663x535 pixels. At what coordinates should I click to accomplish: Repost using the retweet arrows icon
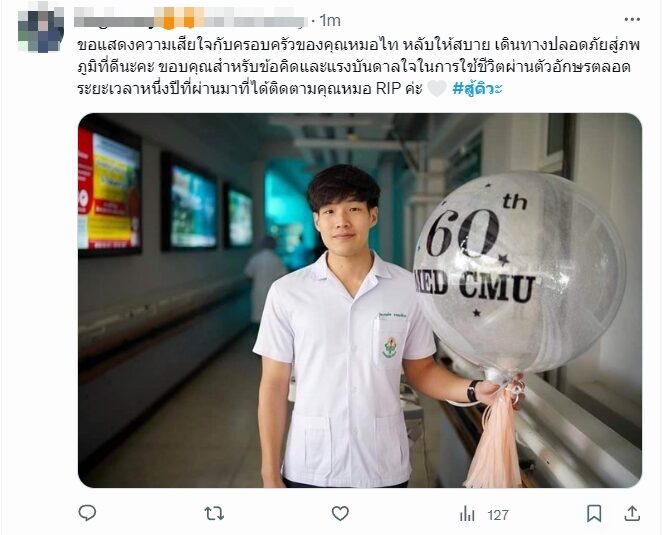[x=214, y=514]
